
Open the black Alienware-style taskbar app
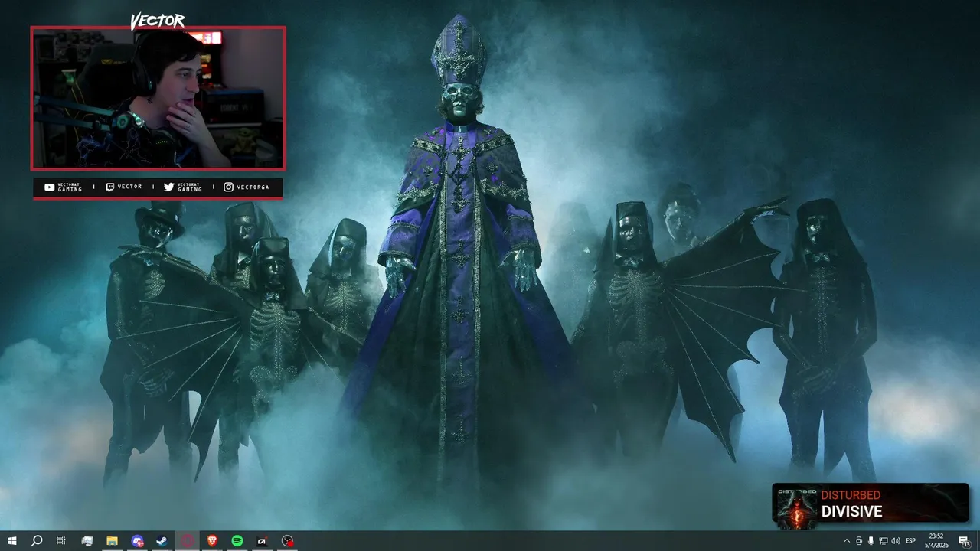pyautogui.click(x=262, y=541)
